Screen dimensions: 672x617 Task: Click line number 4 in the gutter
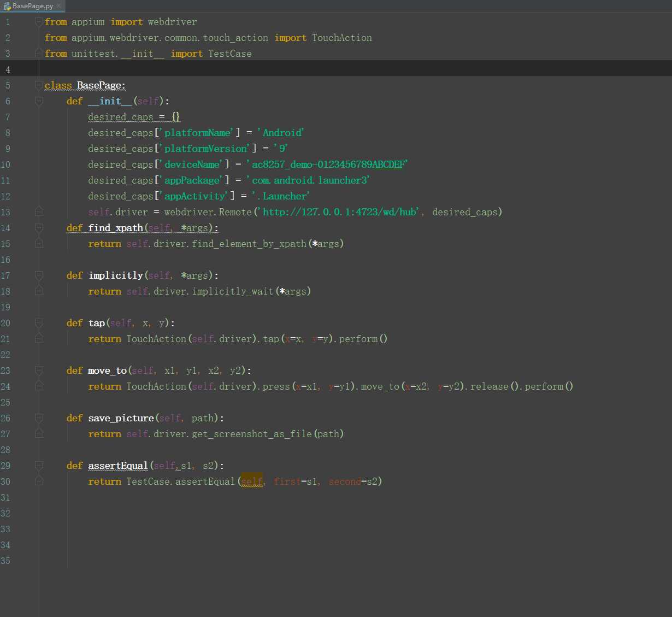(x=8, y=69)
